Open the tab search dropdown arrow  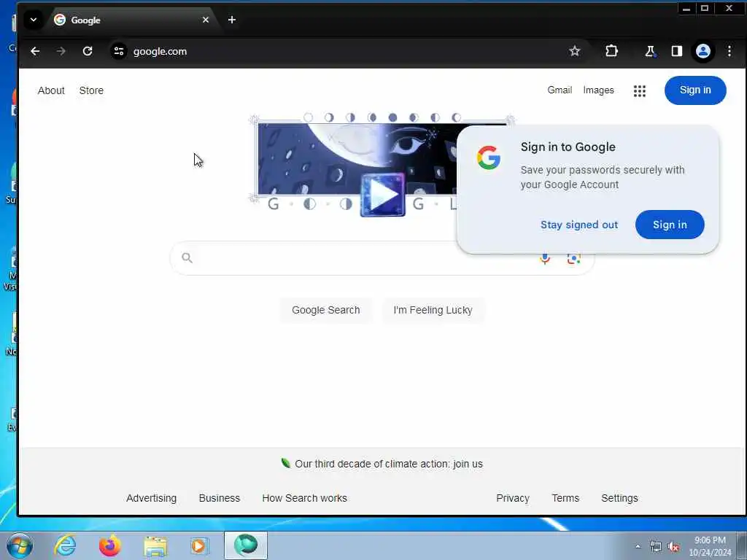point(34,20)
